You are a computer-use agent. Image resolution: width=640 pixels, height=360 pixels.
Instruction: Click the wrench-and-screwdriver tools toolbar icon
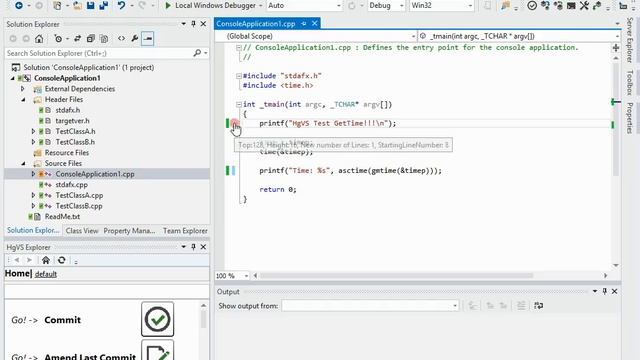(x=584, y=6)
